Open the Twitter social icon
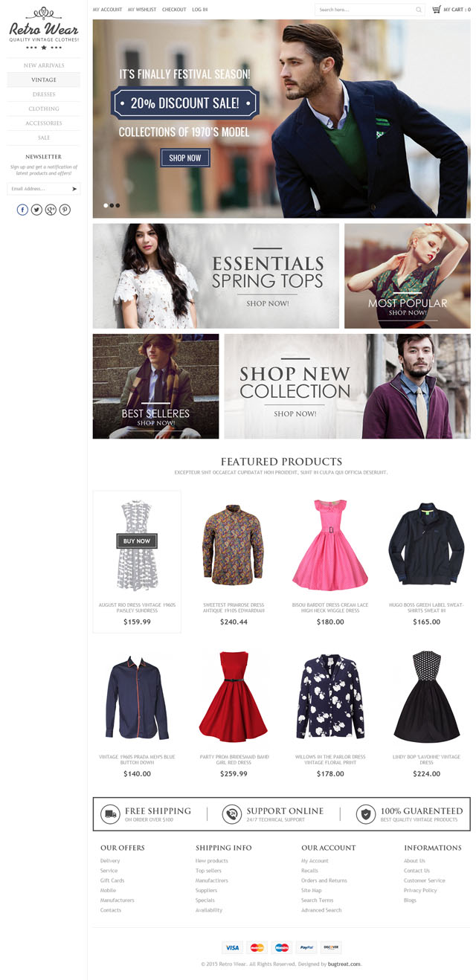 click(36, 210)
